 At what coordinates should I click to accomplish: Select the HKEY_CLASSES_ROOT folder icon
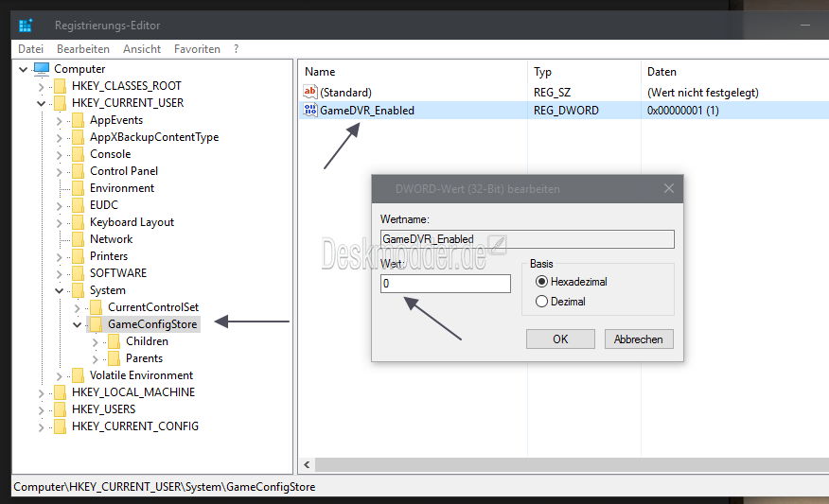61,86
